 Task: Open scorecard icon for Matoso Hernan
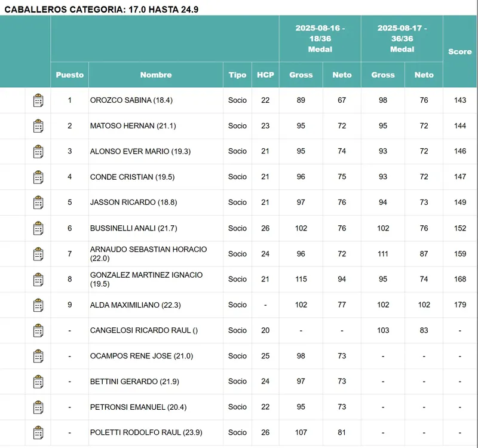click(x=38, y=126)
